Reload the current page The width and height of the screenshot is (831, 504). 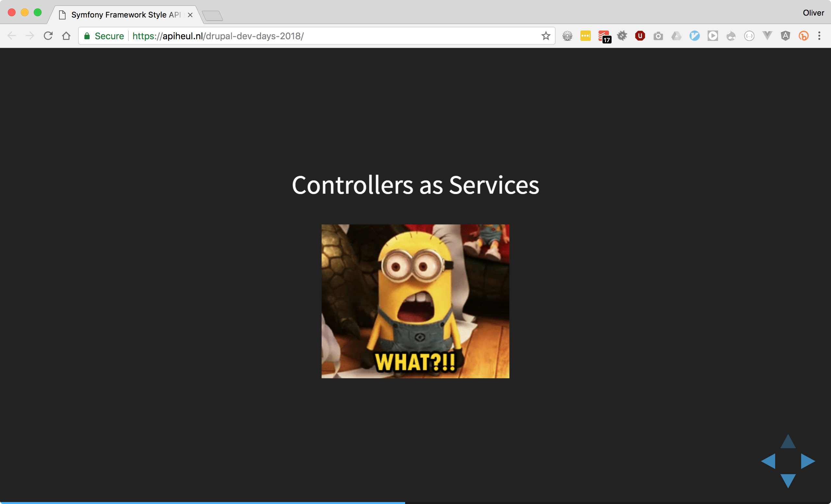click(x=48, y=36)
